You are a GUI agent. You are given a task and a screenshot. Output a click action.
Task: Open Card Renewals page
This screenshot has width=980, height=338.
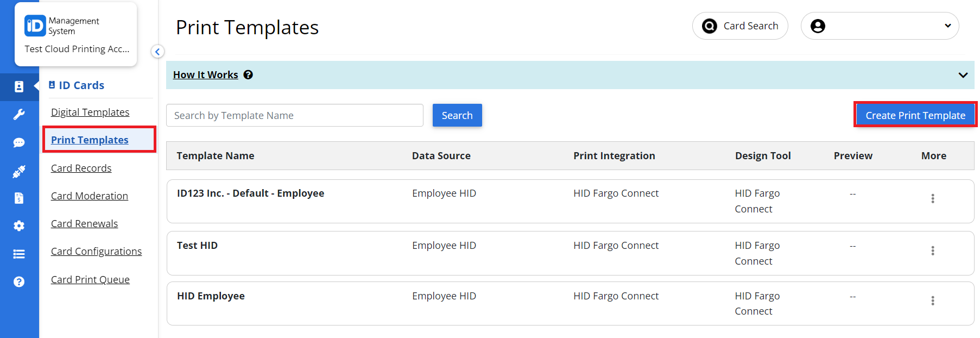tap(84, 223)
